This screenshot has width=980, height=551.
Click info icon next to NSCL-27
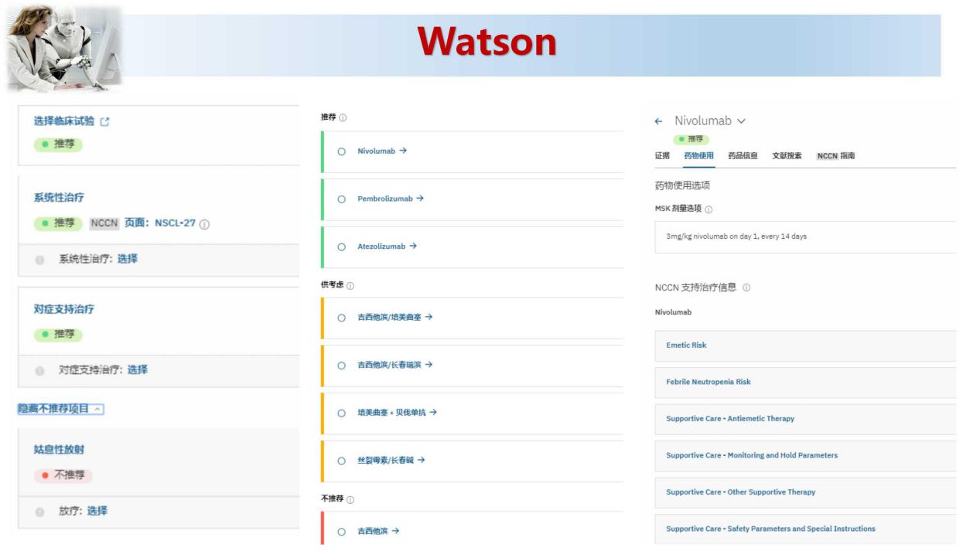point(205,224)
